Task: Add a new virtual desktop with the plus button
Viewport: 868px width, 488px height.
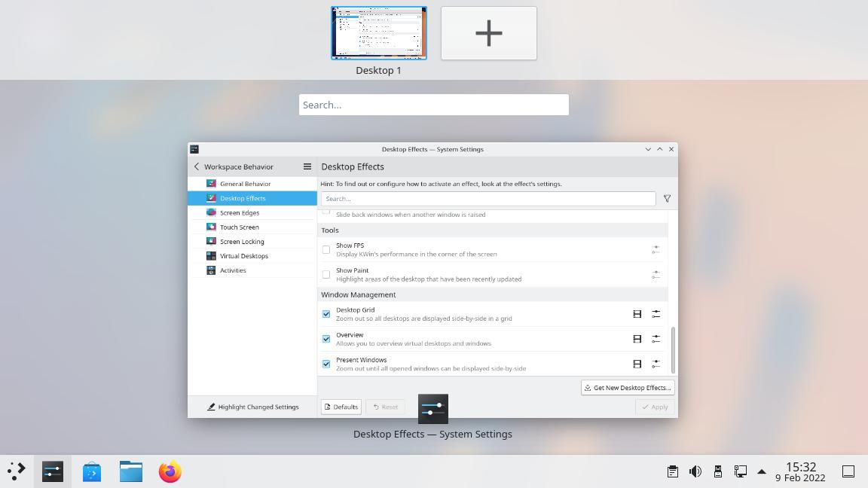Action: (x=489, y=33)
